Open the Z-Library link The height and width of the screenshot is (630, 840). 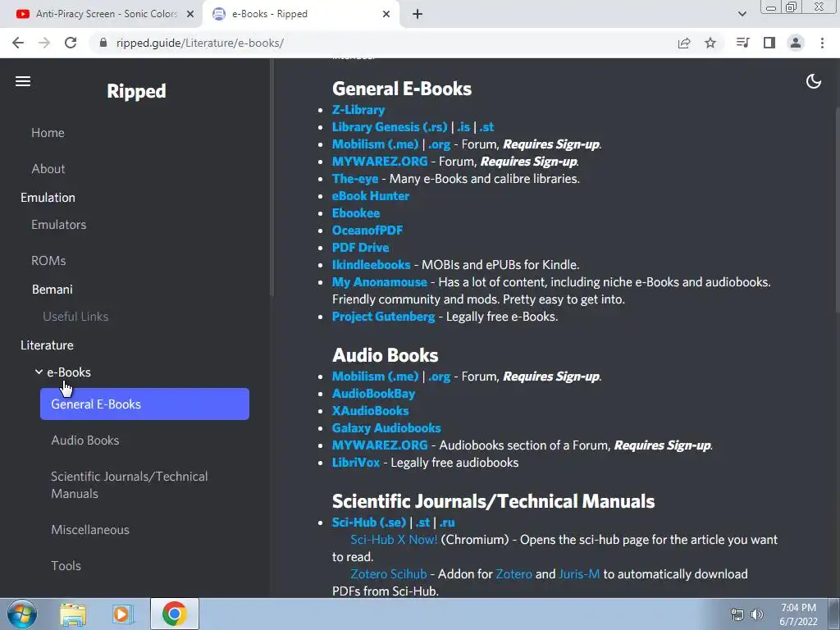(x=358, y=110)
